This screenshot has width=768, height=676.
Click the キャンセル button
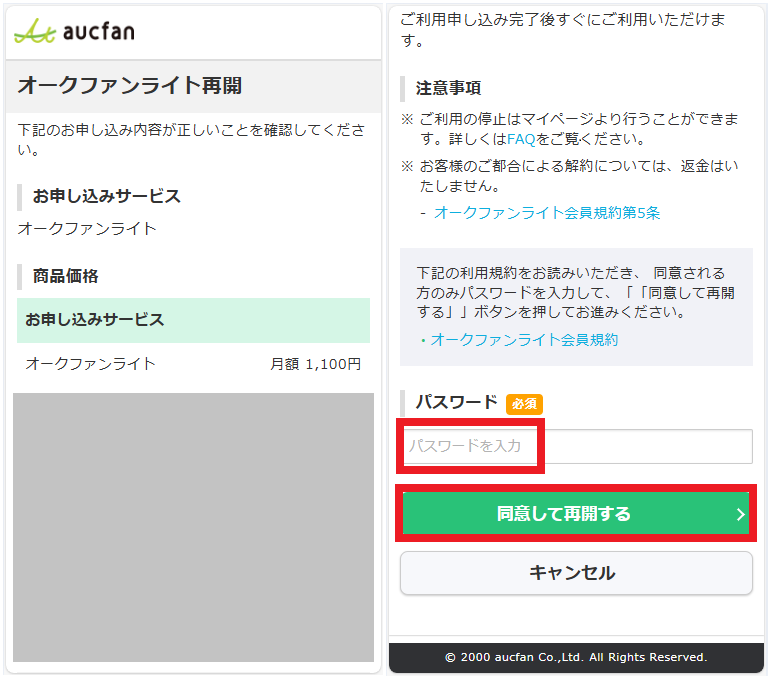pos(576,573)
